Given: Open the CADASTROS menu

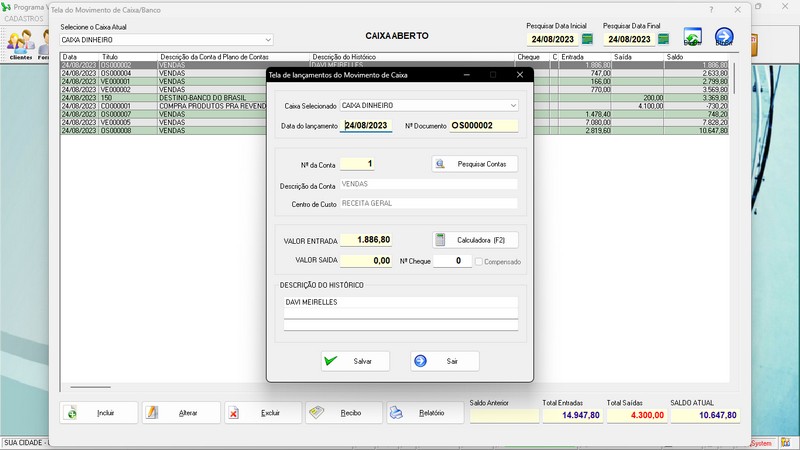Looking at the screenshot, I should point(24,18).
